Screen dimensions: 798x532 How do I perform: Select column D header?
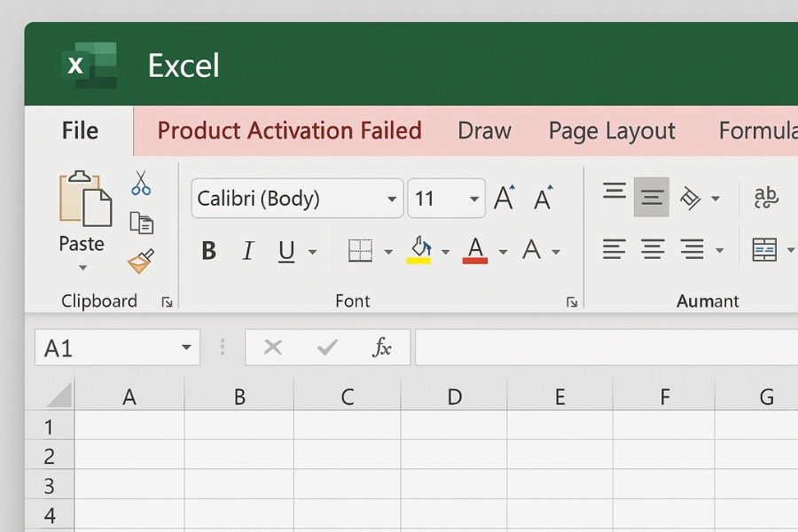[x=454, y=396]
